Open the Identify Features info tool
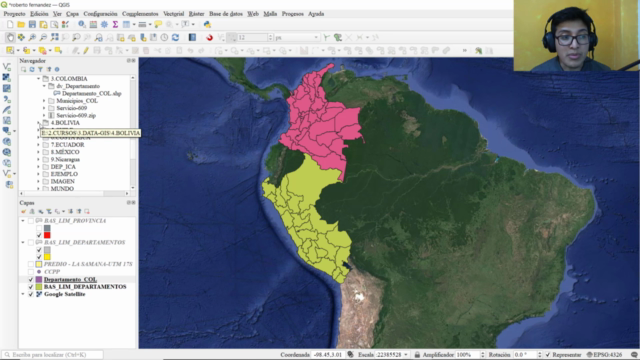Viewport: 640px width, 360px height. [x=82, y=25]
